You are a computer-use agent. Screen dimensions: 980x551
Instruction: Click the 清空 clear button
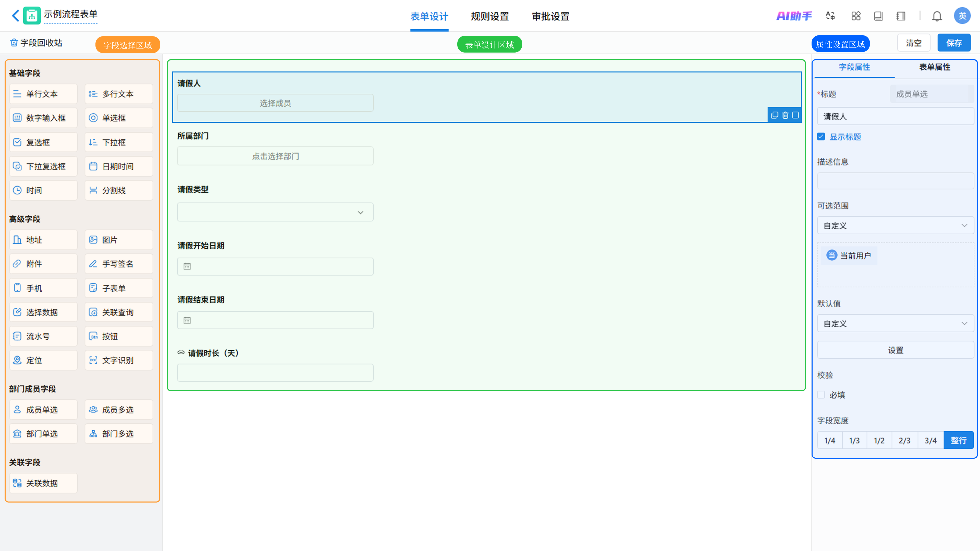(x=913, y=43)
